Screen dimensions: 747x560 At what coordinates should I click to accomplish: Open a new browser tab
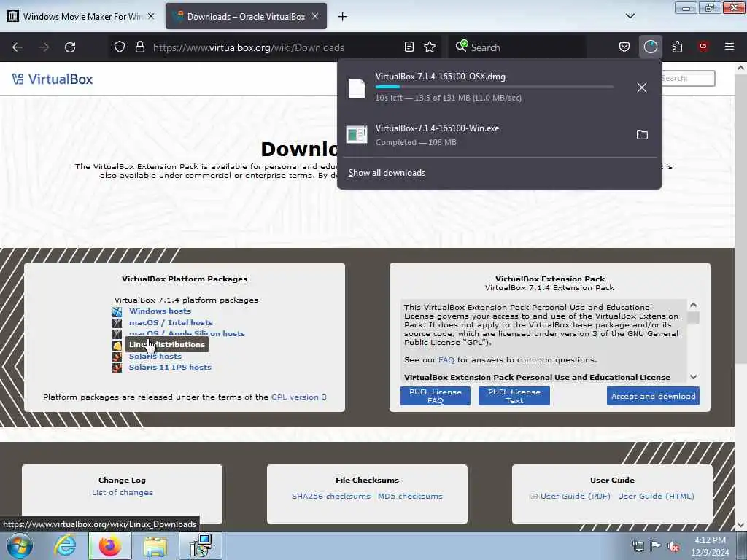[342, 17]
